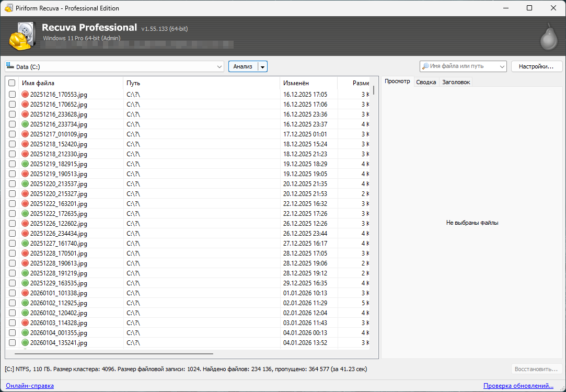Click the Piriform pear logo
The height and width of the screenshot is (392, 566).
tap(549, 37)
